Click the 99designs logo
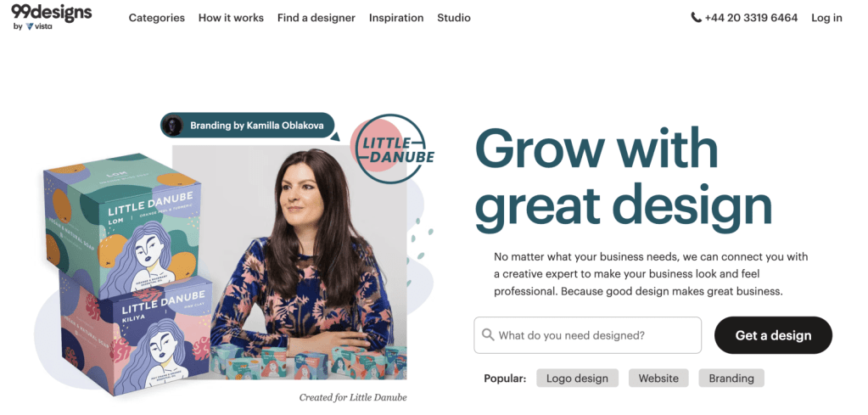Image resolution: width=868 pixels, height=415 pixels. 52,12
